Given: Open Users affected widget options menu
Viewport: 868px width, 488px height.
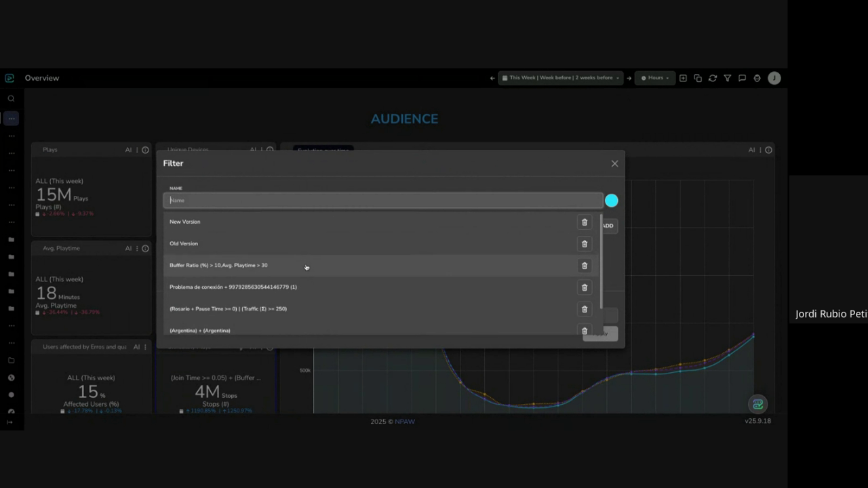Looking at the screenshot, I should pyautogui.click(x=145, y=347).
